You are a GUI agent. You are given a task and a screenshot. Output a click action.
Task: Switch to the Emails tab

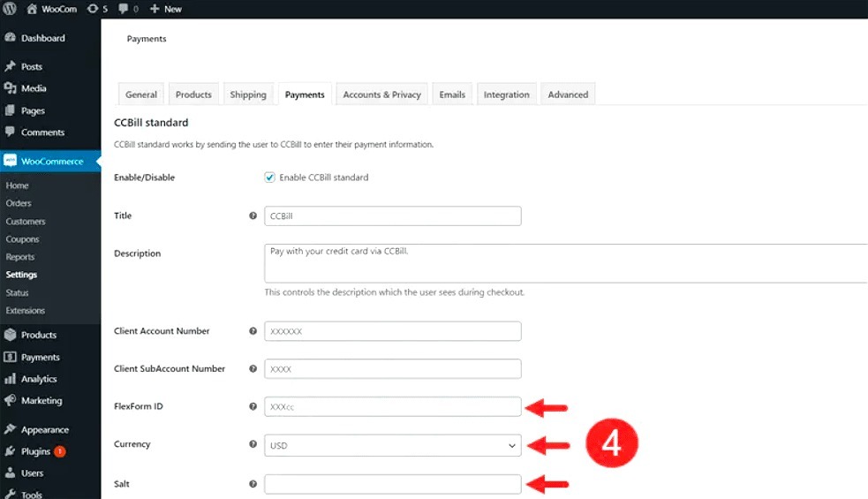click(452, 95)
